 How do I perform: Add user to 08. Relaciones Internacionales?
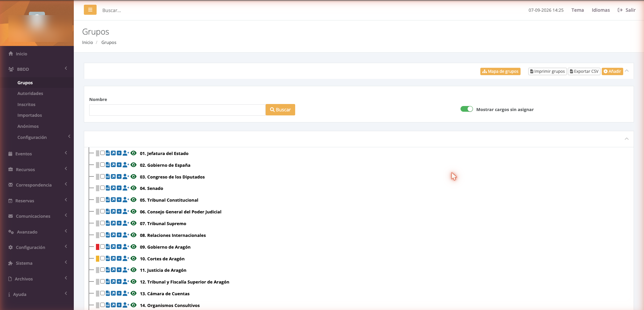(126, 235)
